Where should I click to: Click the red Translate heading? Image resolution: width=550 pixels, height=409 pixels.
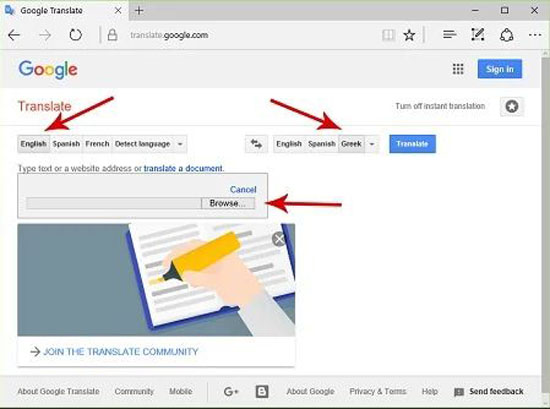pos(45,106)
